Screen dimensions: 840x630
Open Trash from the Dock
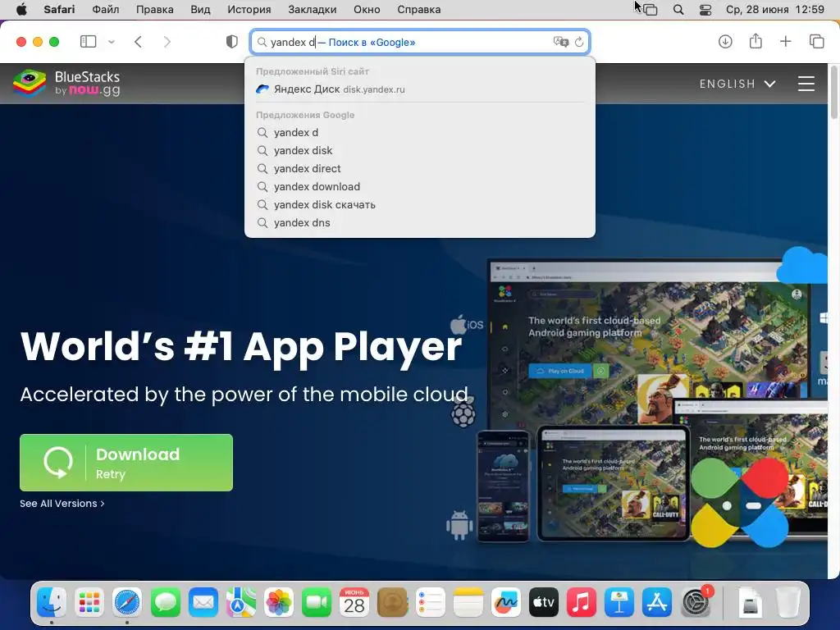click(788, 603)
